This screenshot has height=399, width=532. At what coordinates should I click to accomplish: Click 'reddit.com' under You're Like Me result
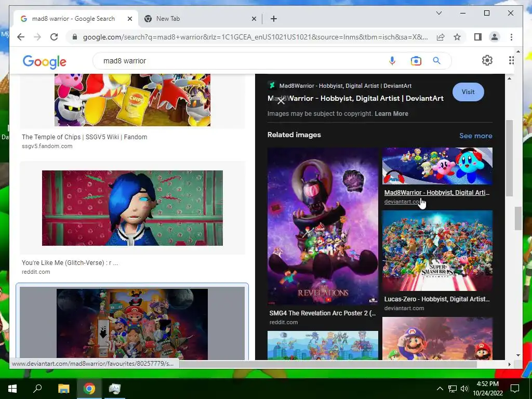point(36,272)
